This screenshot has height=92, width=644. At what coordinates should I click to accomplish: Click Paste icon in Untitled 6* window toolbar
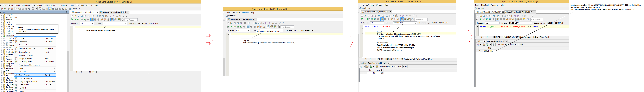[x=397, y=16]
